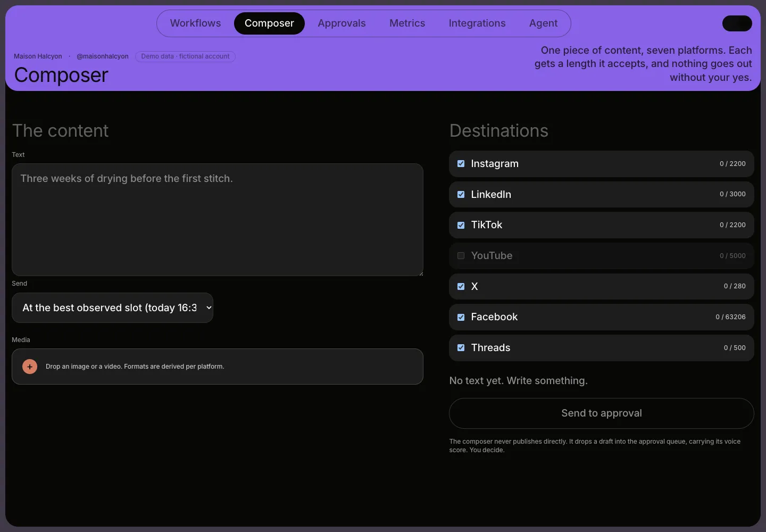This screenshot has width=766, height=532.
Task: Click the TikTok label
Action: click(x=486, y=225)
